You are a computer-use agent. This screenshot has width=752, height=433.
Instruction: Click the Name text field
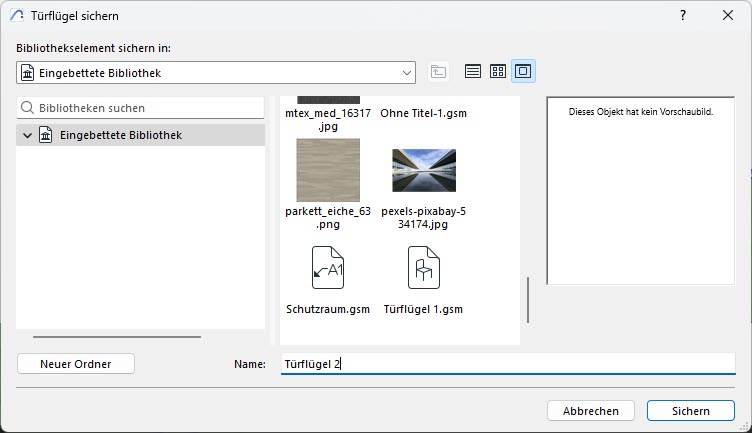[508, 364]
